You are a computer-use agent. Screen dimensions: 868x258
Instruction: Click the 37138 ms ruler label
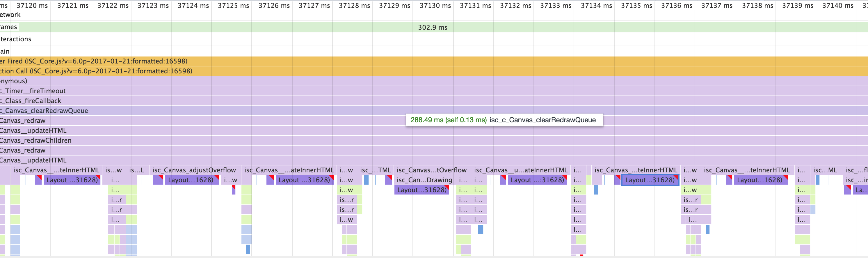tap(757, 6)
